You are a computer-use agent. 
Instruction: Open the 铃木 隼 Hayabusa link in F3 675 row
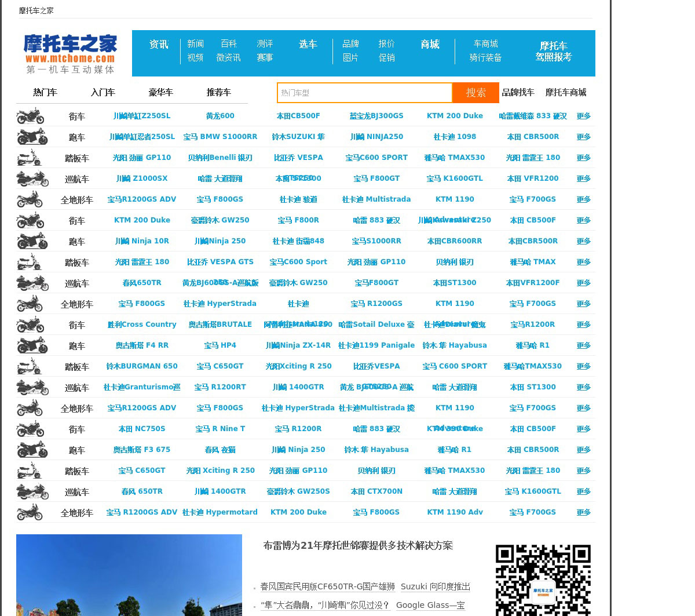(x=376, y=450)
